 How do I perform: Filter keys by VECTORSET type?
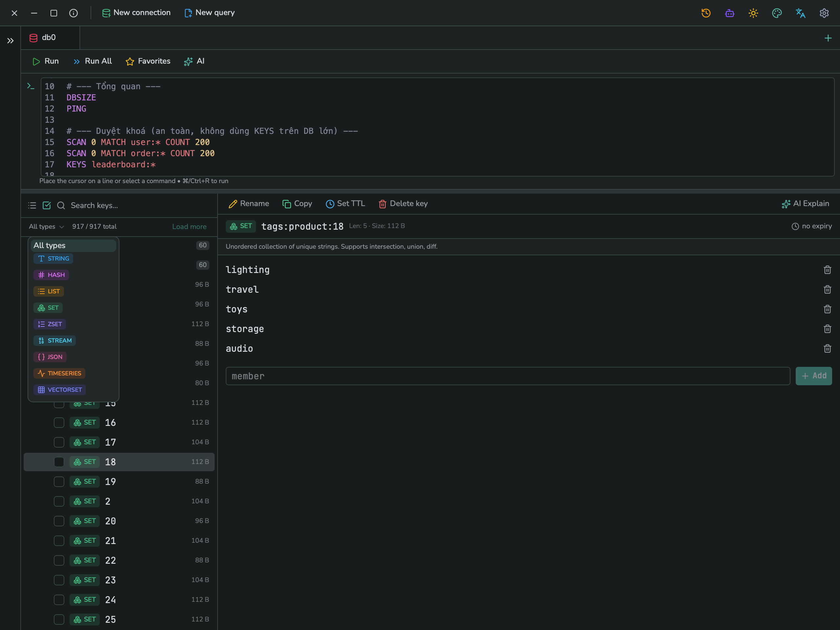coord(60,389)
